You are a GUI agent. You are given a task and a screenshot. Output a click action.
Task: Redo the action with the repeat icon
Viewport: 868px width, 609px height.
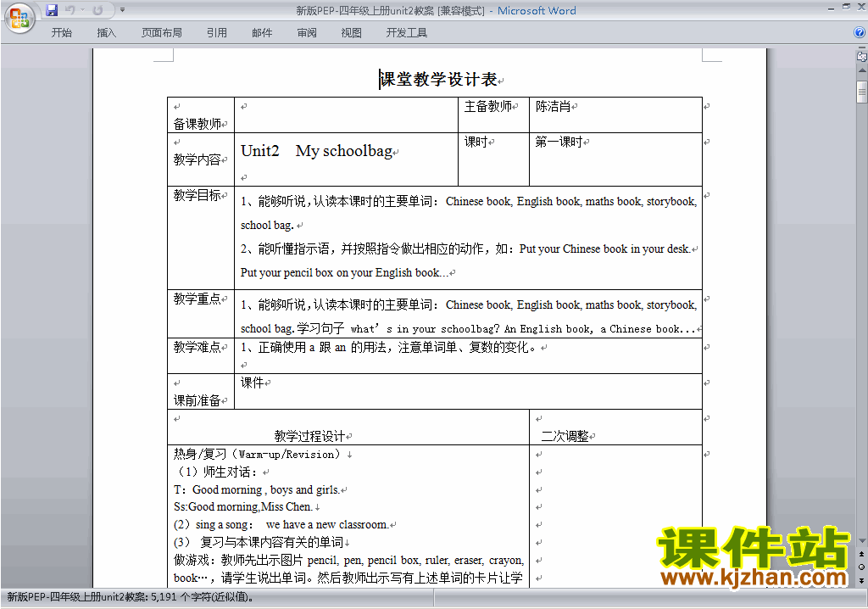(98, 10)
